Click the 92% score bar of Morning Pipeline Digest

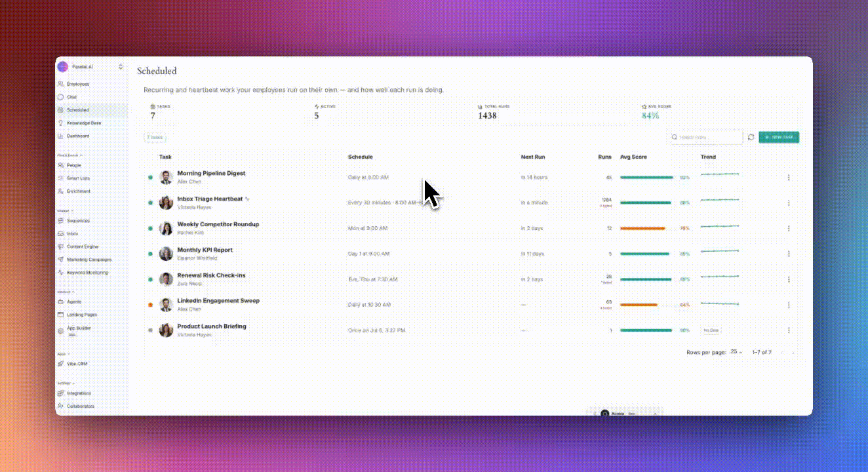[x=646, y=178]
